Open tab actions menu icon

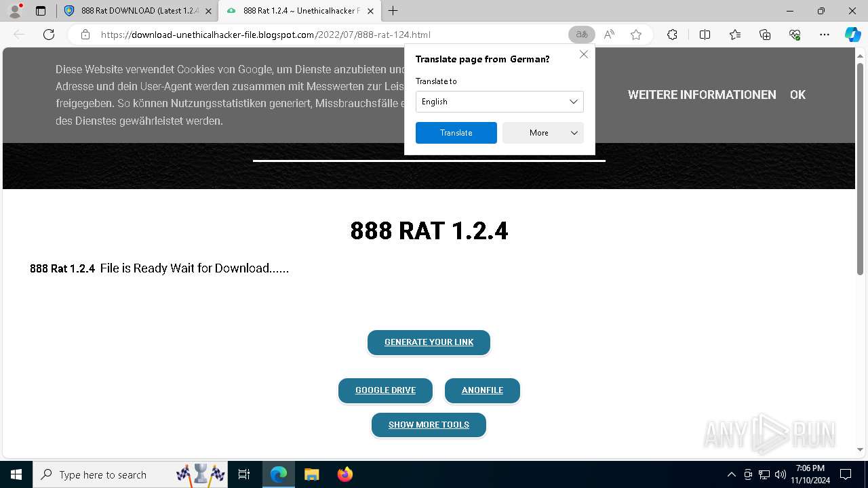pyautogui.click(x=41, y=11)
